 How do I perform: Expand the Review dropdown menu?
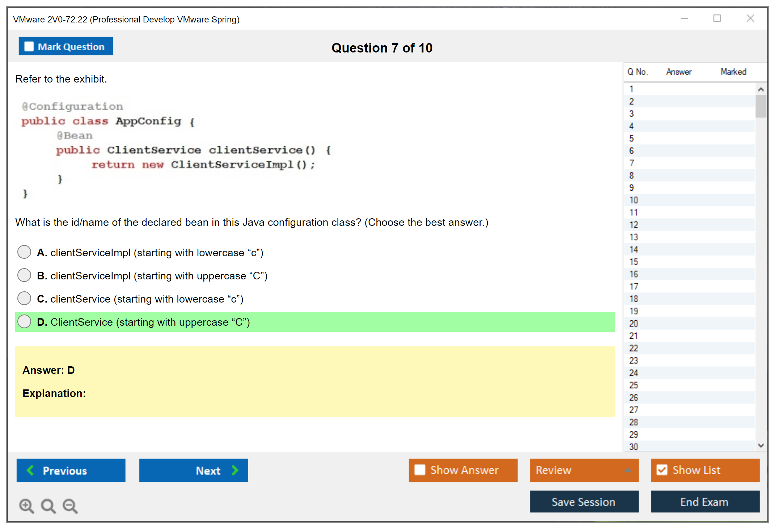[x=628, y=470]
